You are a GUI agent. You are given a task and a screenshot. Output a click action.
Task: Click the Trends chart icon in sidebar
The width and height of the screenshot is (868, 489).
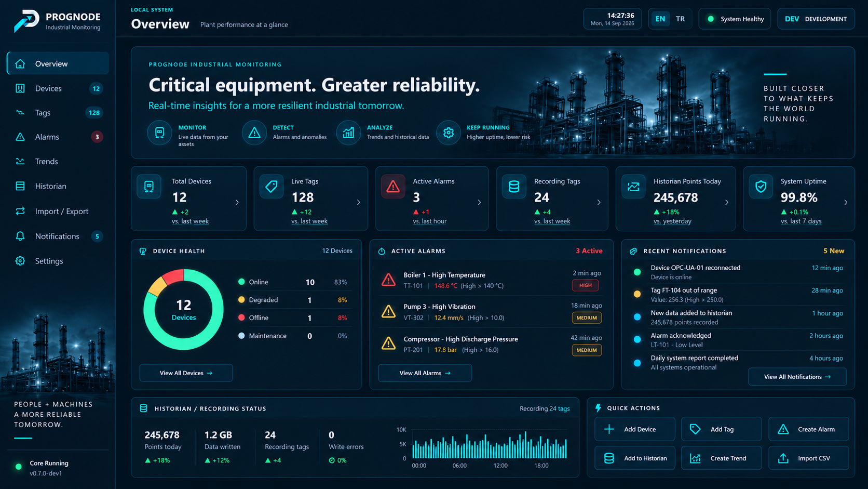20,161
